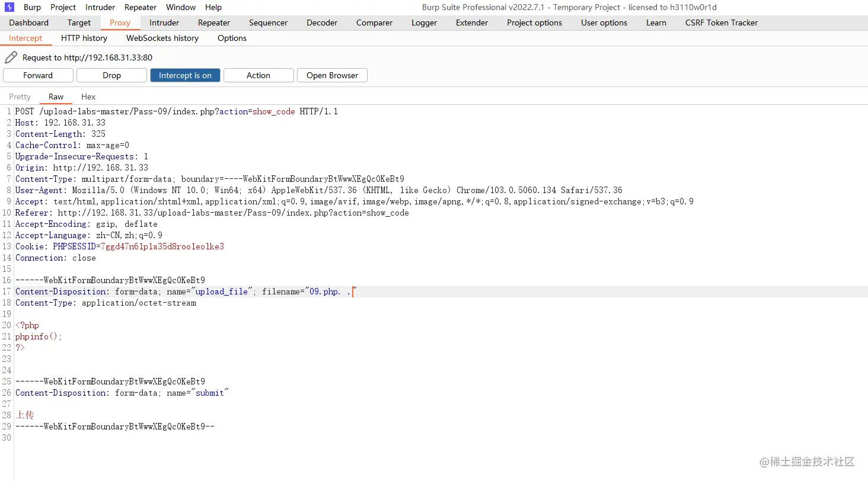The image size is (868, 481).
Task: Click the Open Browser button
Action: [x=332, y=75]
